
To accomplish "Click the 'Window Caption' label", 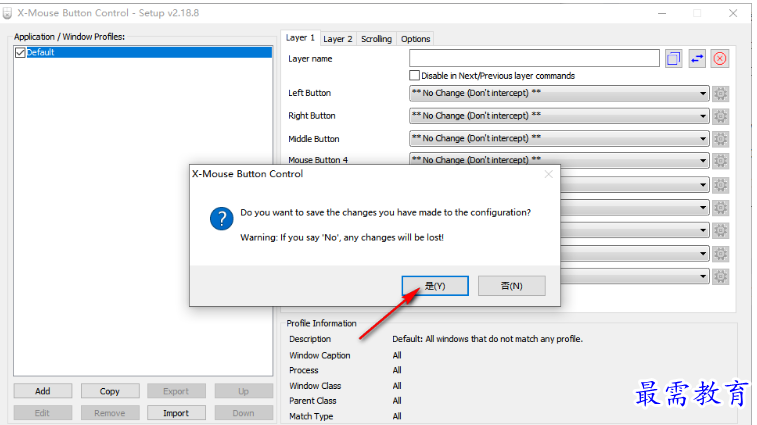I will 320,355.
